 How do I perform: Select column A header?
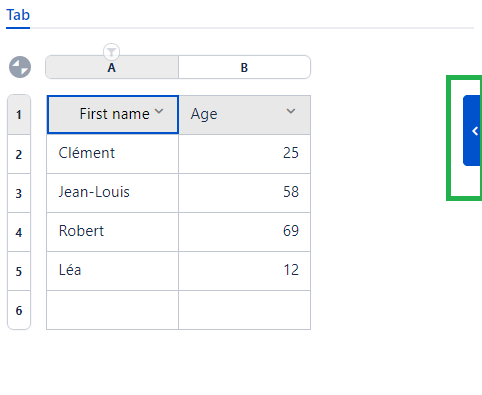tap(112, 67)
